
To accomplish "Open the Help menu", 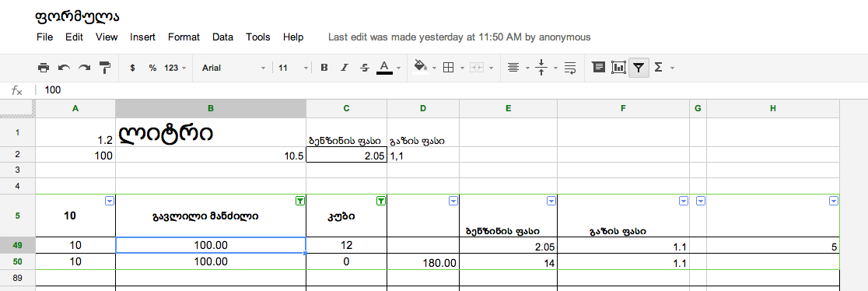I will (x=293, y=37).
